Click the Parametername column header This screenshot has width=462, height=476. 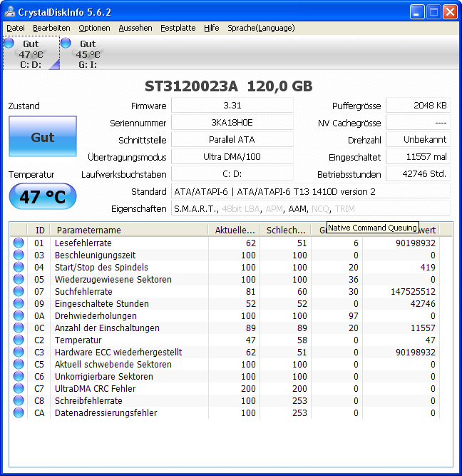pyautogui.click(x=129, y=230)
